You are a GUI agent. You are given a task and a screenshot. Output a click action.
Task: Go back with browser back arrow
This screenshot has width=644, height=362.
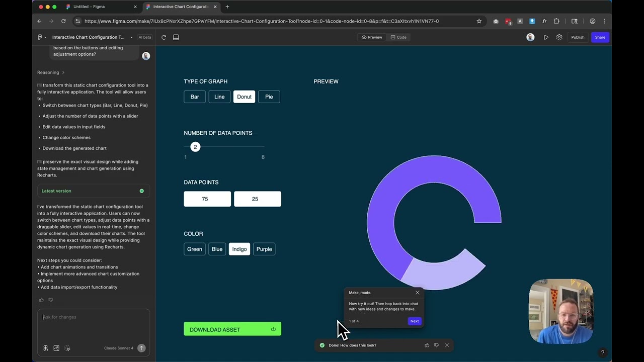click(x=39, y=21)
